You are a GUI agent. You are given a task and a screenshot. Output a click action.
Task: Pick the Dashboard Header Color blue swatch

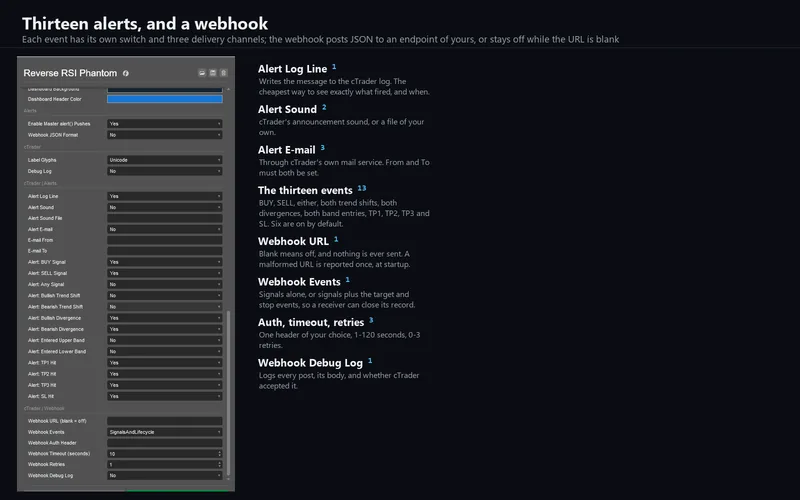(165, 99)
